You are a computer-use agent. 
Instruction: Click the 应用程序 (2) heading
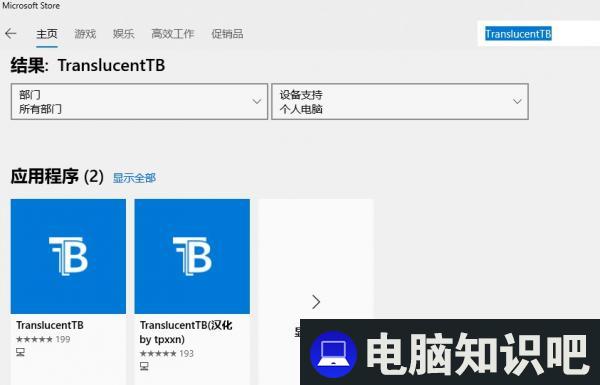coord(57,177)
